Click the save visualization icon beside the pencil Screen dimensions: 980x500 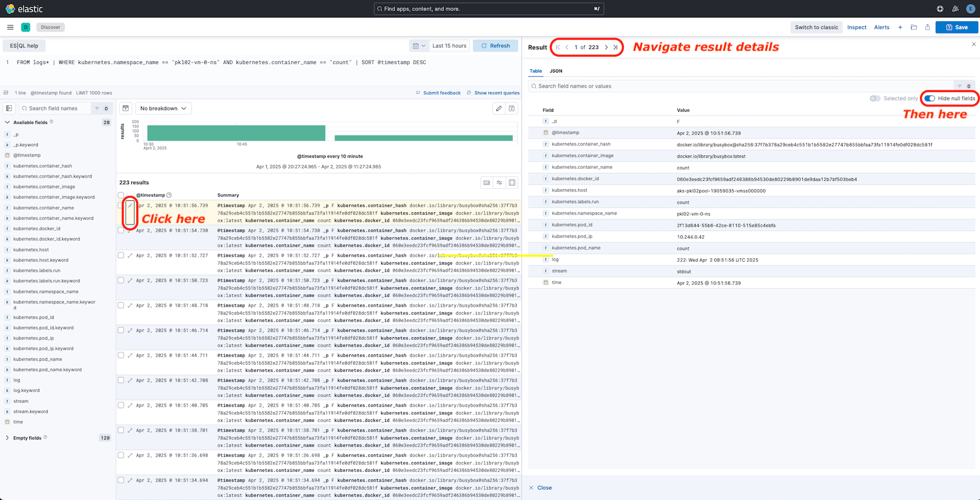[x=511, y=108]
